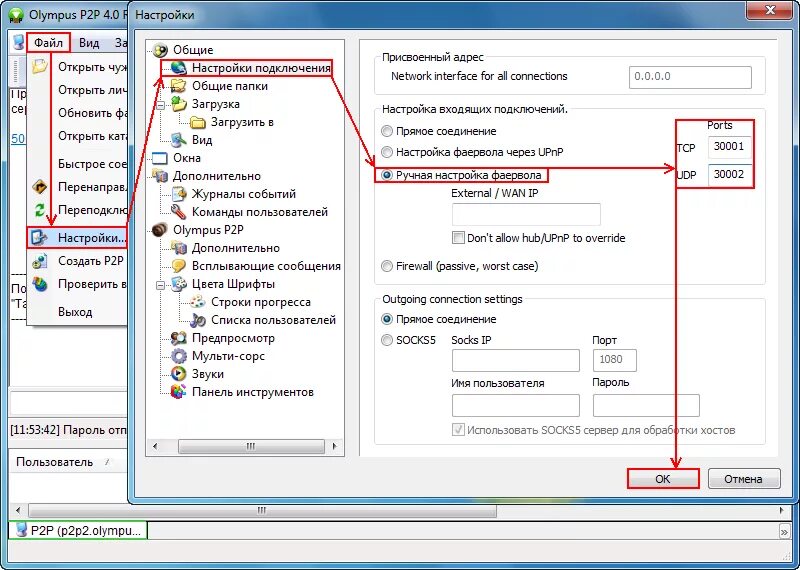Click the Вид icon in settings tree
Image resolution: width=800 pixels, height=570 pixels.
pos(179,140)
